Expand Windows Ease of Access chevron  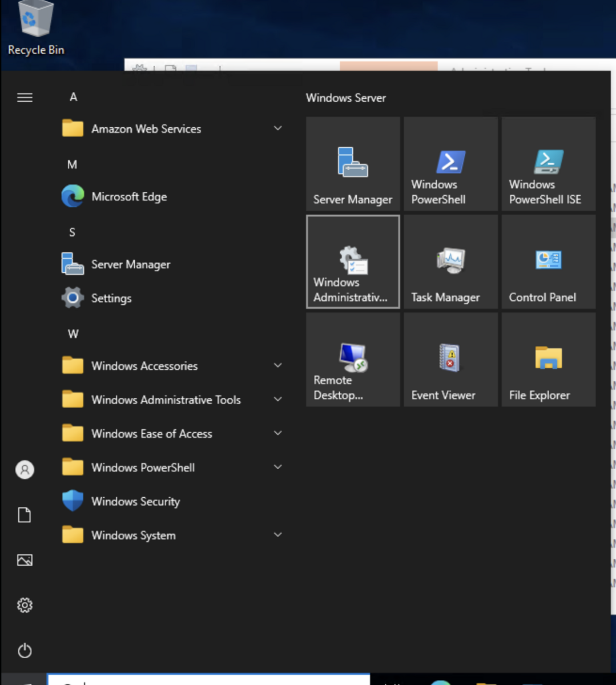278,433
